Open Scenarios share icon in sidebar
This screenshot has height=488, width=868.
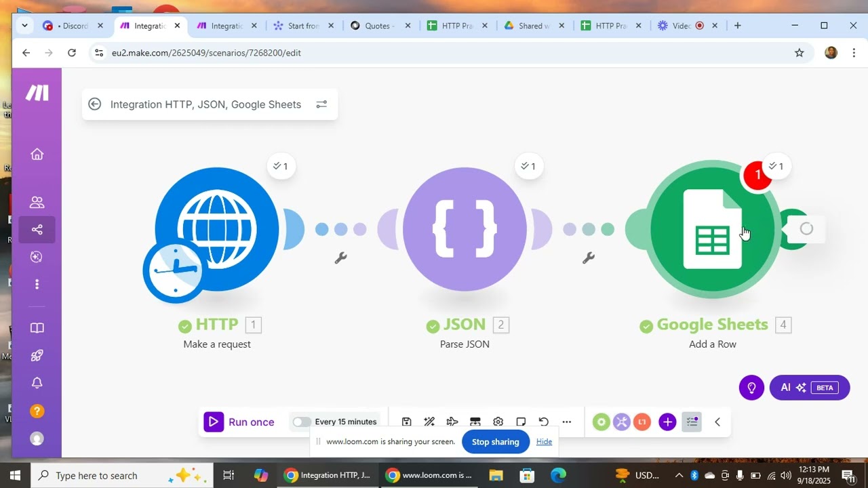(37, 230)
